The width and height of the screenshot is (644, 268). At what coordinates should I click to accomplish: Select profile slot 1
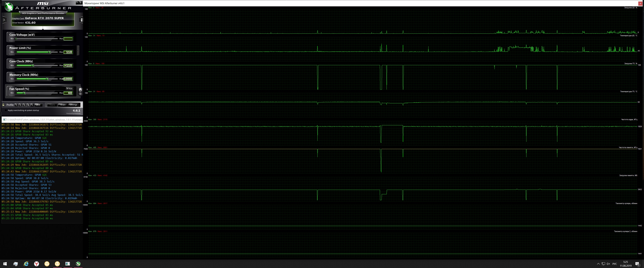pyautogui.click(x=16, y=105)
